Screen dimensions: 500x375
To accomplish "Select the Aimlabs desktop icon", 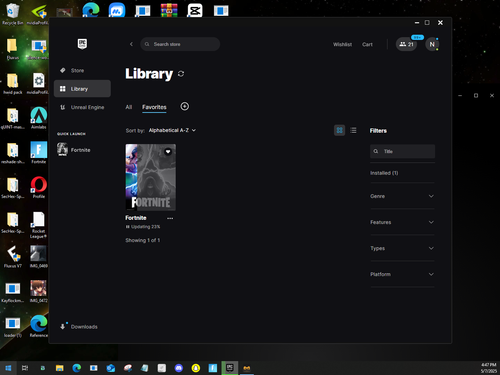I will click(x=39, y=118).
